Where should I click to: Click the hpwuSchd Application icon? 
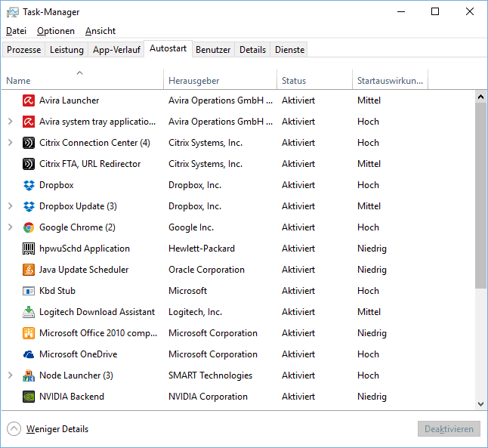[29, 249]
